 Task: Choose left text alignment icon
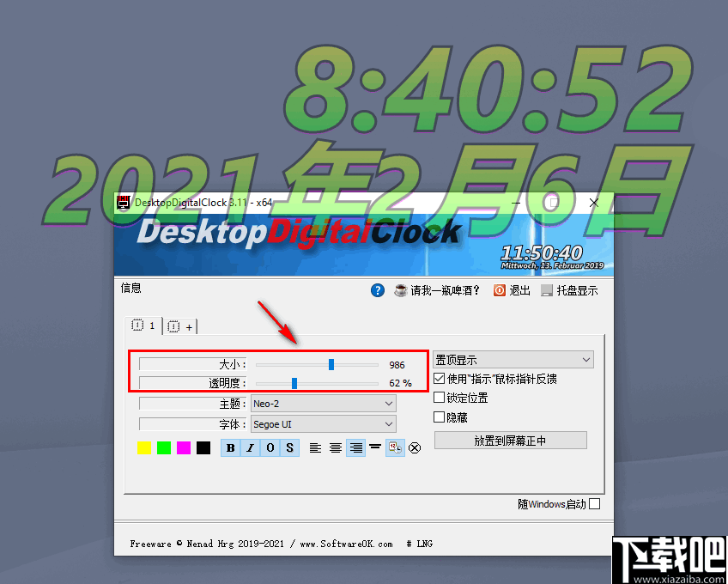(316, 447)
